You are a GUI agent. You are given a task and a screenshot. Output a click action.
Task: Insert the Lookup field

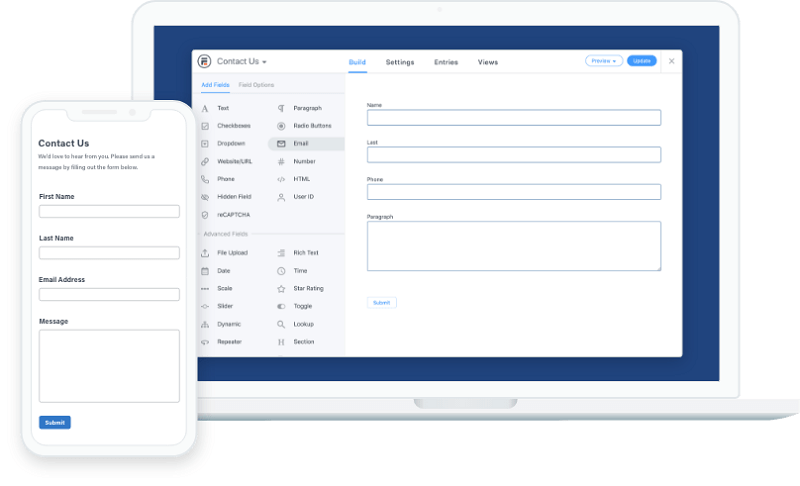[x=303, y=325]
